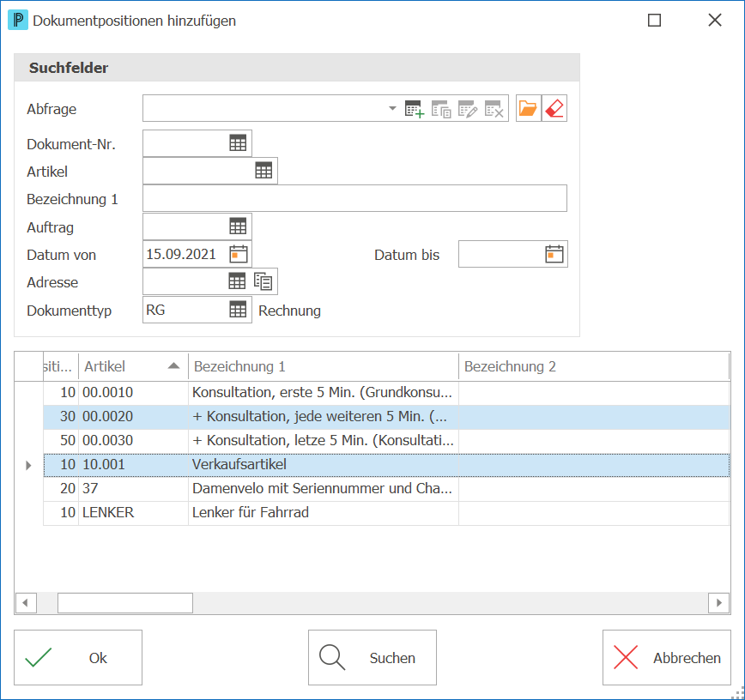
Task: Open Dokument-Nr. lookup table icon
Action: coord(238,143)
